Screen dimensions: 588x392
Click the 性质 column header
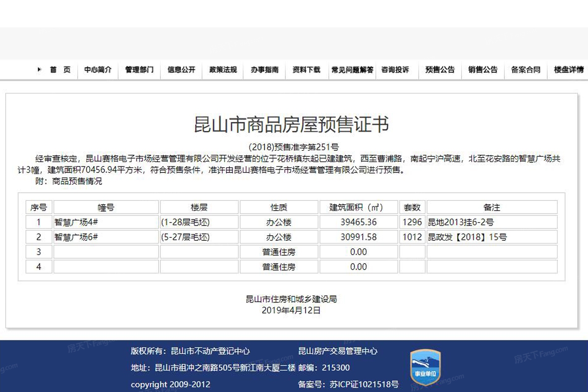coord(279,207)
